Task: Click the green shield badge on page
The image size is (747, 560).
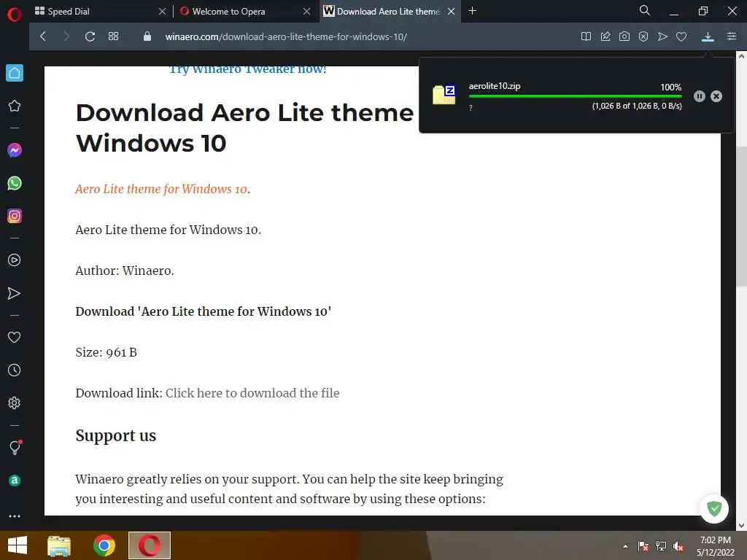Action: pos(714,508)
